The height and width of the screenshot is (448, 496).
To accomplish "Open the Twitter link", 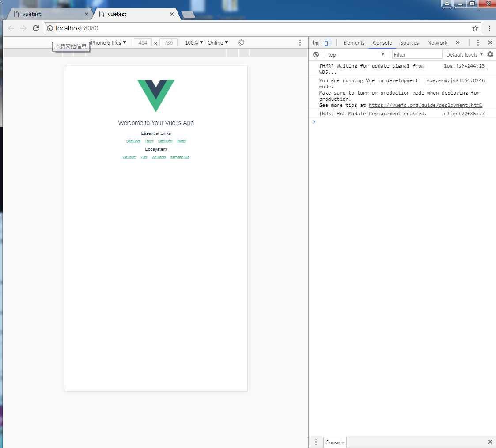I will tap(181, 141).
